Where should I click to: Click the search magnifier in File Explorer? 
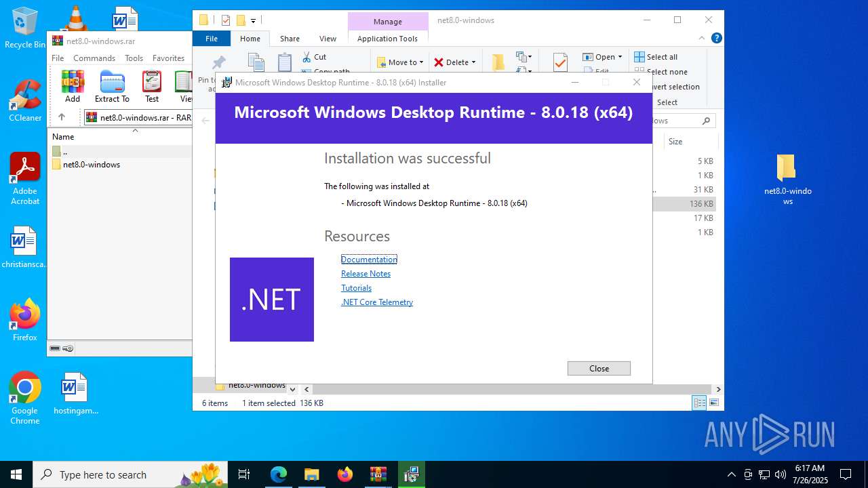pos(706,121)
